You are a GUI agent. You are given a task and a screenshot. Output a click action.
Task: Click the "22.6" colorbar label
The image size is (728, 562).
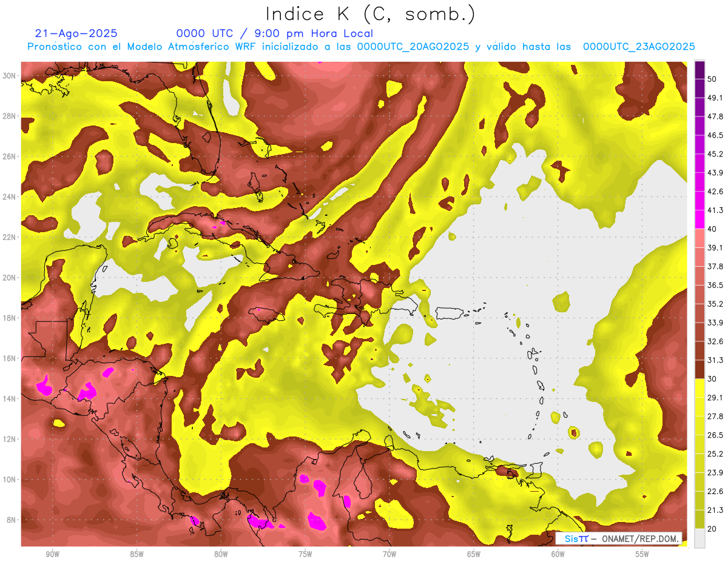click(715, 492)
